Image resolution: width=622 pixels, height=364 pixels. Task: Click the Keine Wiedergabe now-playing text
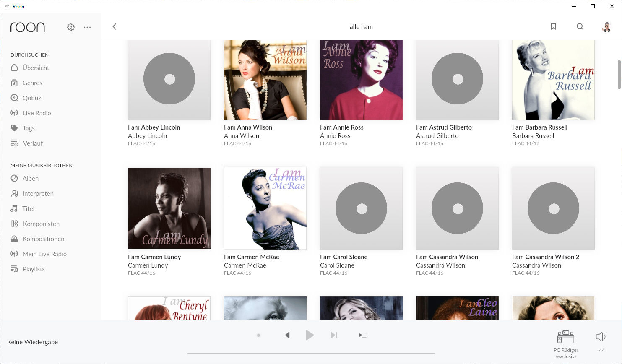[x=32, y=342]
